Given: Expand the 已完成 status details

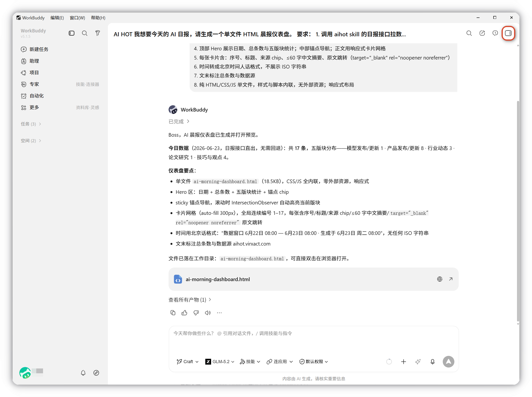Looking at the screenshot, I should 179,121.
